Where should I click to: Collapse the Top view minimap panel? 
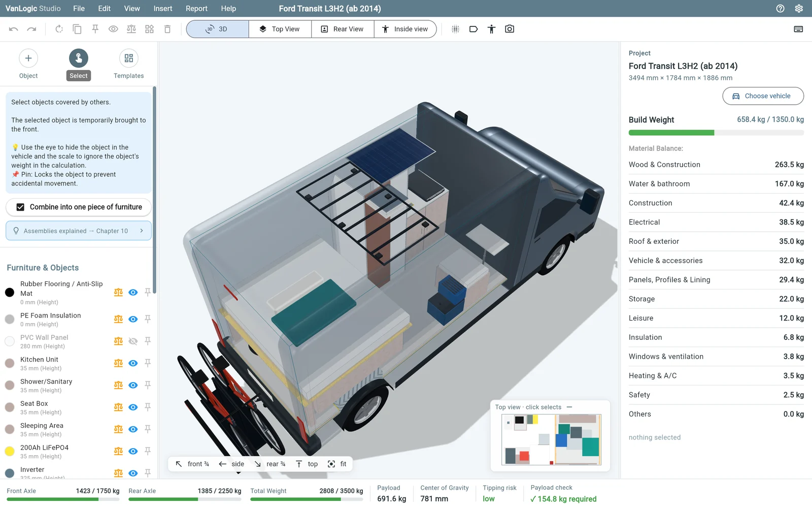coord(569,407)
